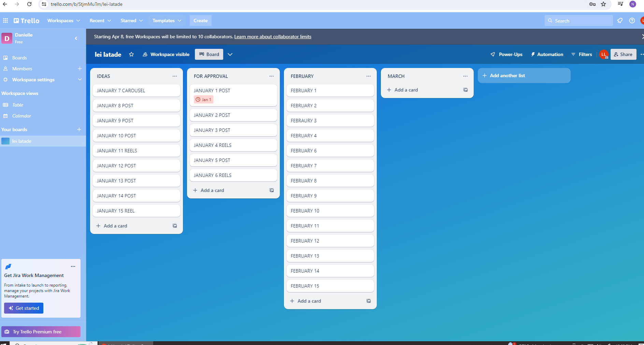Go back in browser history

click(5, 4)
